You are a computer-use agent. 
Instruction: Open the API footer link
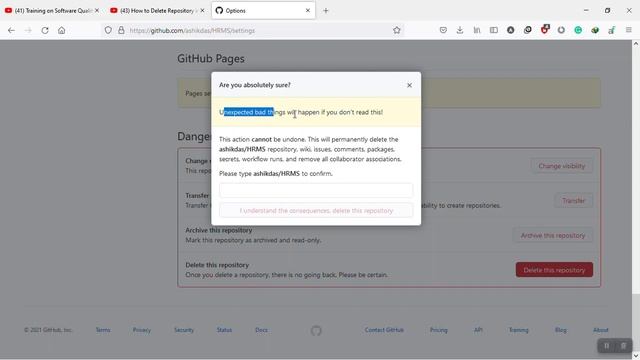click(478, 330)
